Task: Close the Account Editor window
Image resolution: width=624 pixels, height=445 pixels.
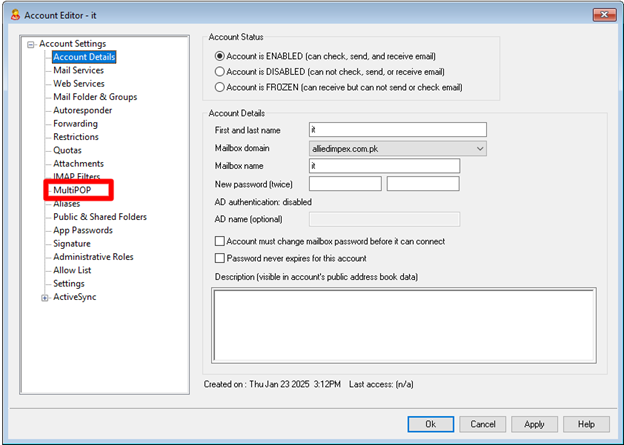Action: (x=602, y=13)
